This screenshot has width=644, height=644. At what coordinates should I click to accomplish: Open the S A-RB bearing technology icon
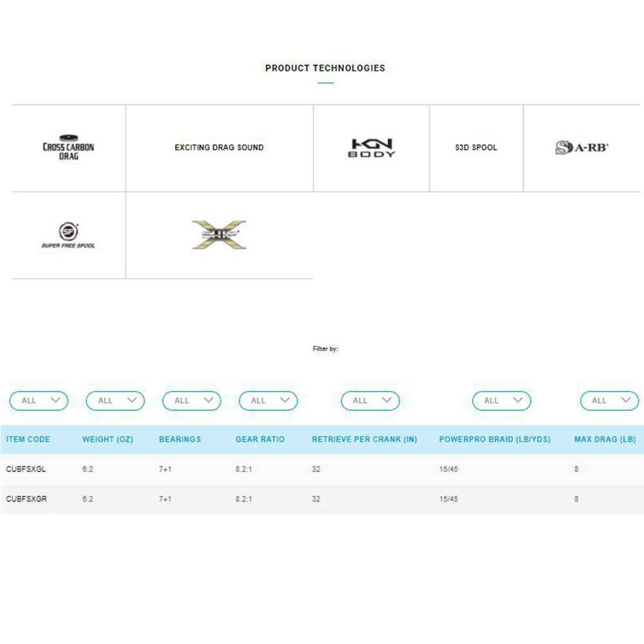pos(582,147)
